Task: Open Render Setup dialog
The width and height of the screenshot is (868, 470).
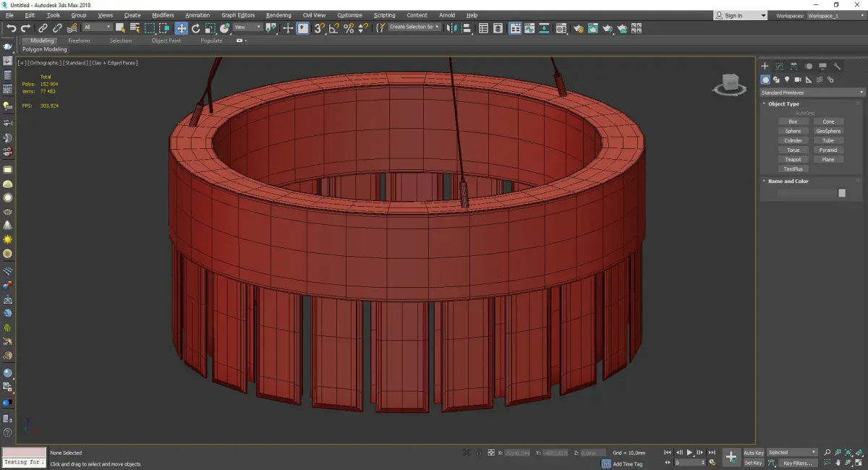Action: coord(579,28)
